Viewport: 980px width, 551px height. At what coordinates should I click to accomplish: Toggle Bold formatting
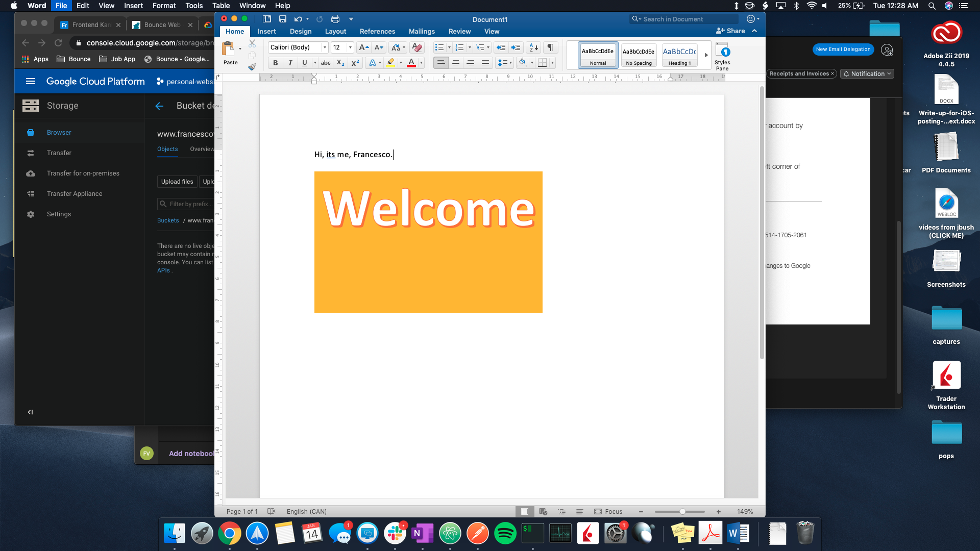coord(276,63)
